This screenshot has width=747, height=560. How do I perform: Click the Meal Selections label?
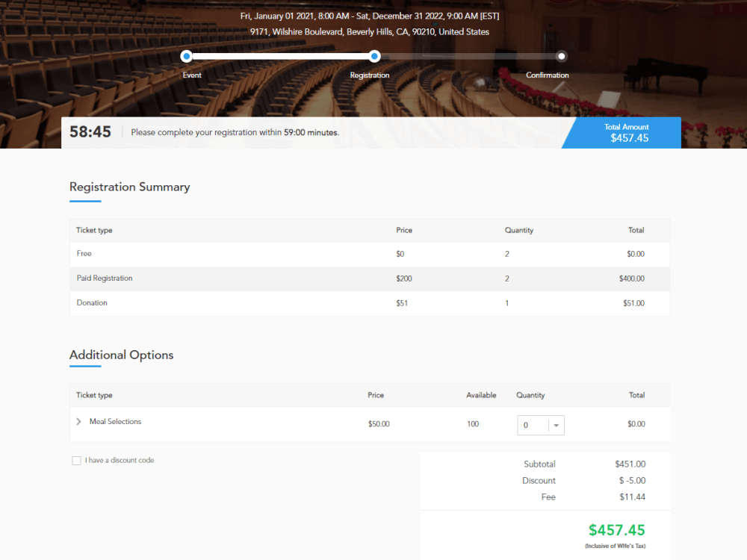point(115,421)
